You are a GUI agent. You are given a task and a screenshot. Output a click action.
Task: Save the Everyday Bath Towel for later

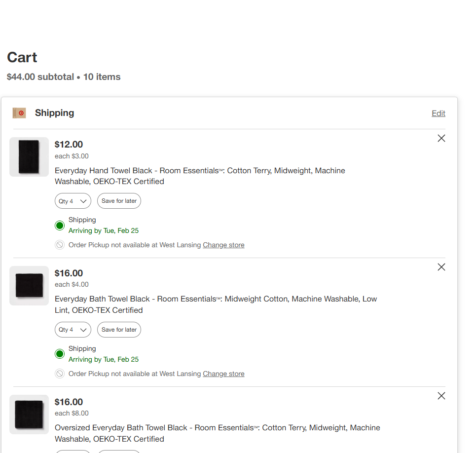point(119,330)
